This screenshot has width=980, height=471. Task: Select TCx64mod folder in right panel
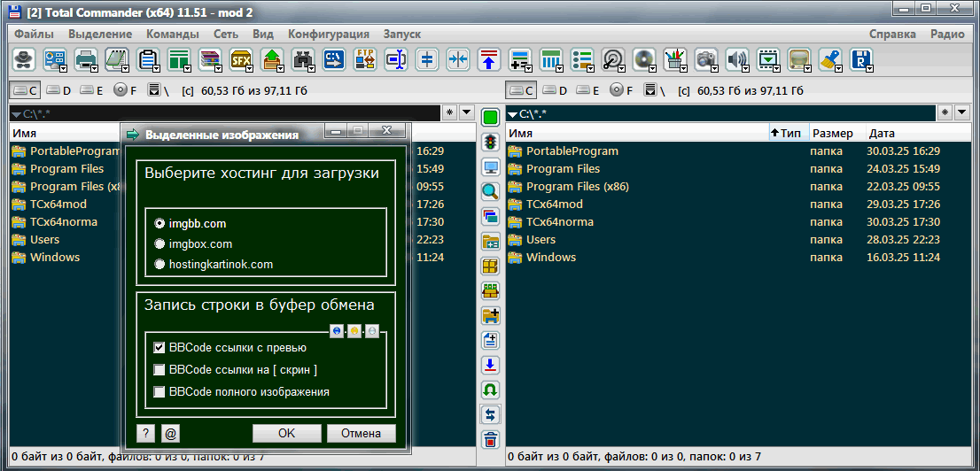click(555, 205)
